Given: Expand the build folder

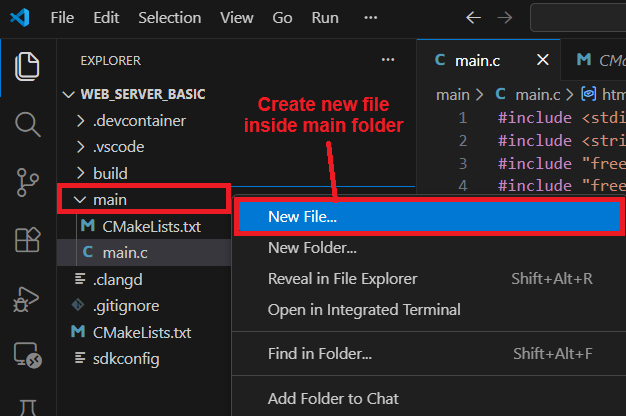Looking at the screenshot, I should click(109, 173).
